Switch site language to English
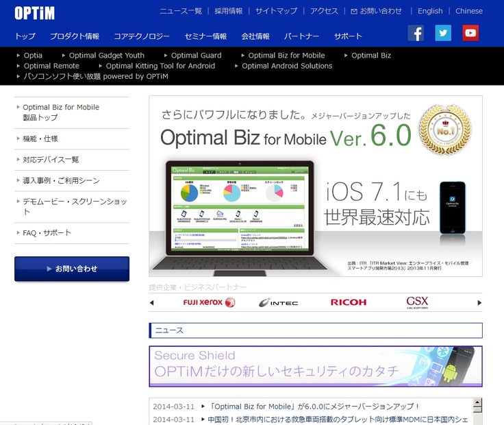The image size is (504, 425). (x=430, y=11)
